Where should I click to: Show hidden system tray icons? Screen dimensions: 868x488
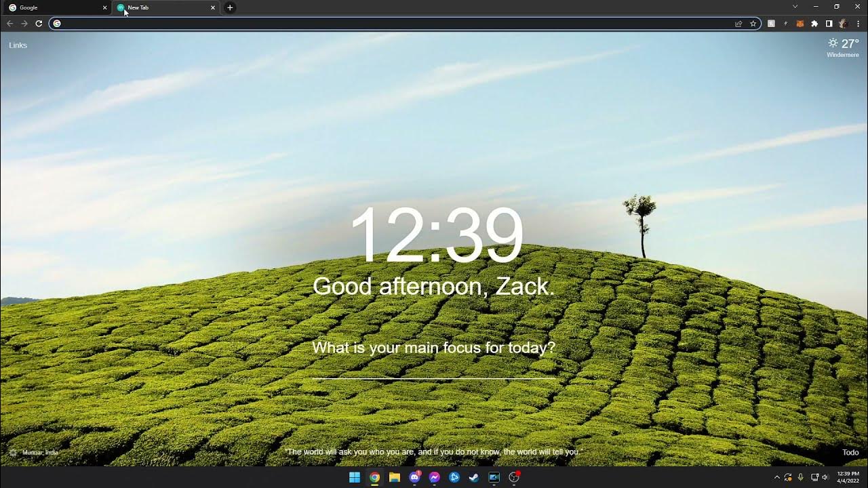[777, 477]
